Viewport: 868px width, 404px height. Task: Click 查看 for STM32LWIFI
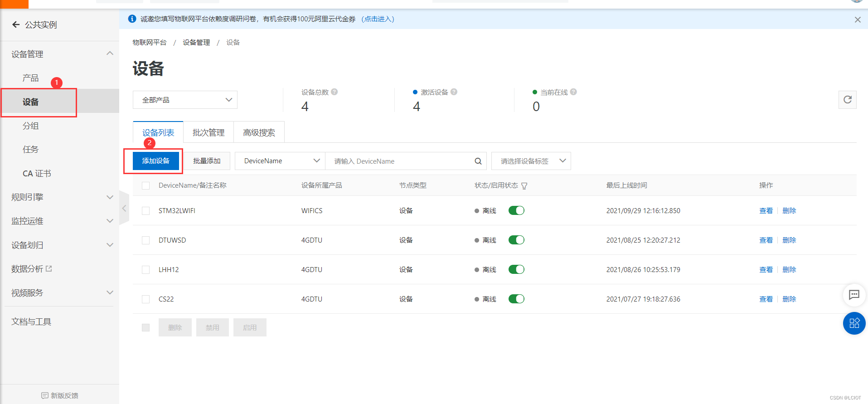click(766, 210)
